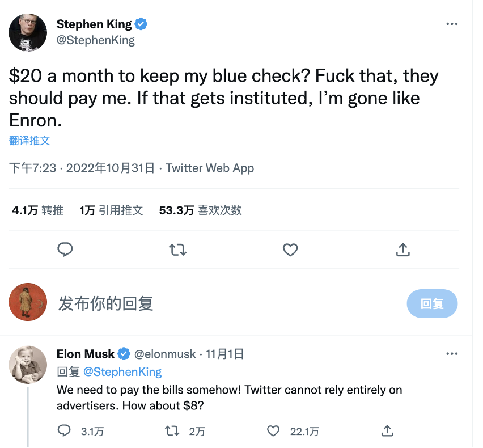
Task: View the 53.3万 喜欢次数 likes list
Action: (x=200, y=210)
